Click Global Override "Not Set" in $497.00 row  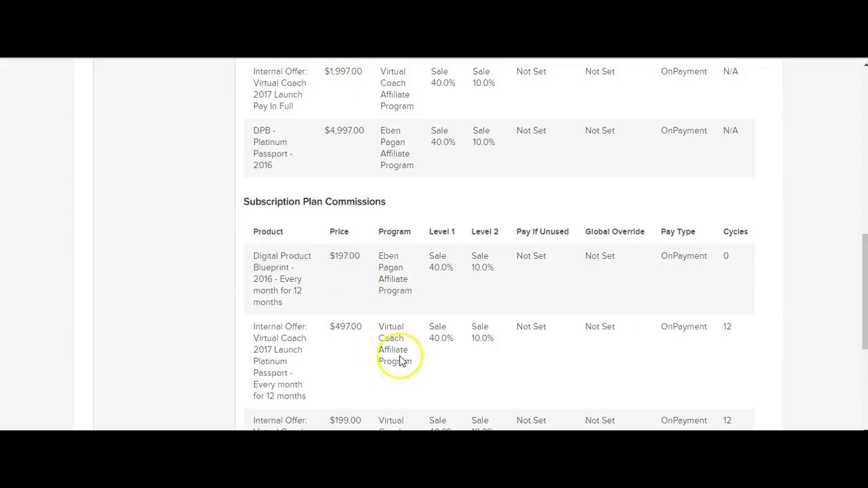click(x=599, y=326)
